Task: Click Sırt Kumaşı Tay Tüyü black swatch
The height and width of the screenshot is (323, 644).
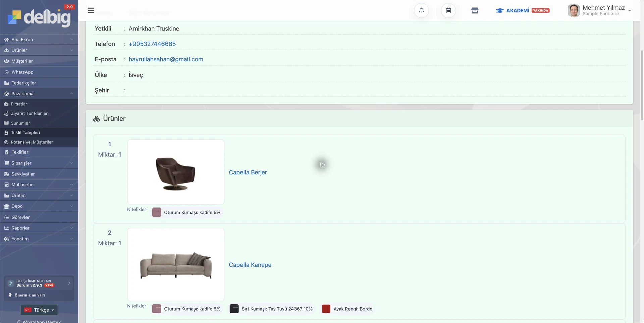Action: point(234,309)
